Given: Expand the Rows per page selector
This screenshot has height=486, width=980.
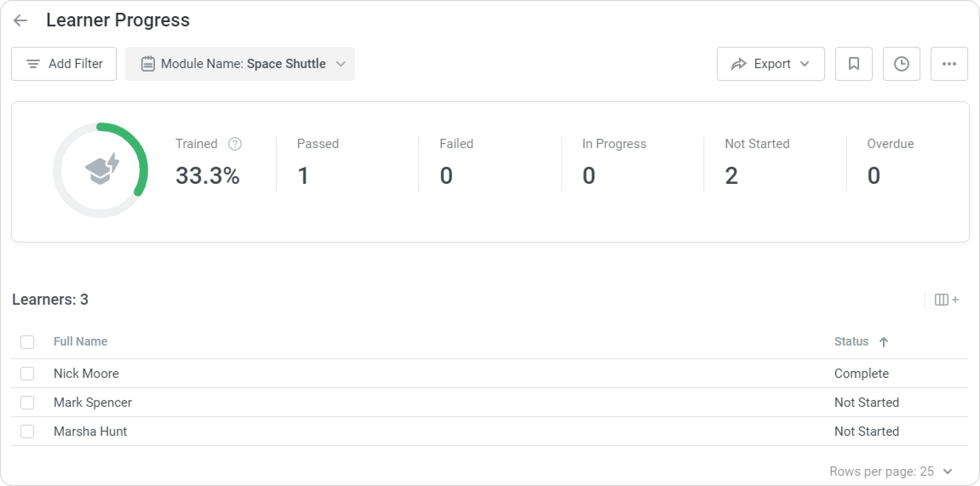Looking at the screenshot, I should click(x=947, y=472).
